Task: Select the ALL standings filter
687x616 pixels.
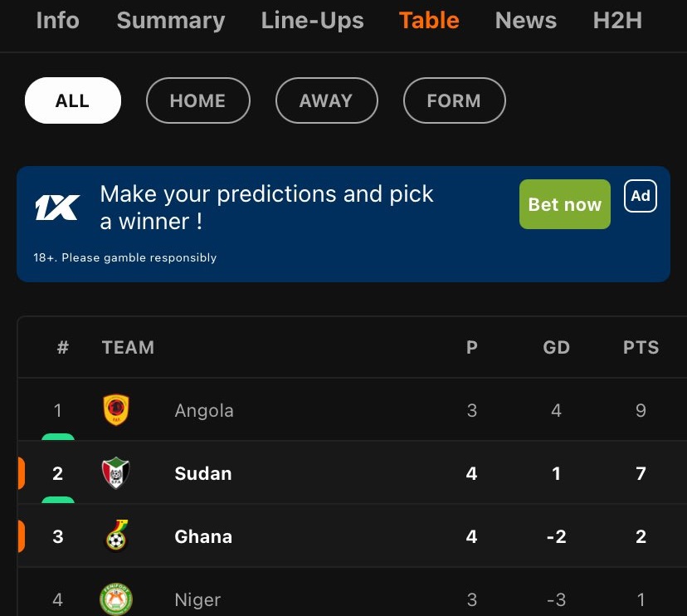Action: (x=73, y=100)
